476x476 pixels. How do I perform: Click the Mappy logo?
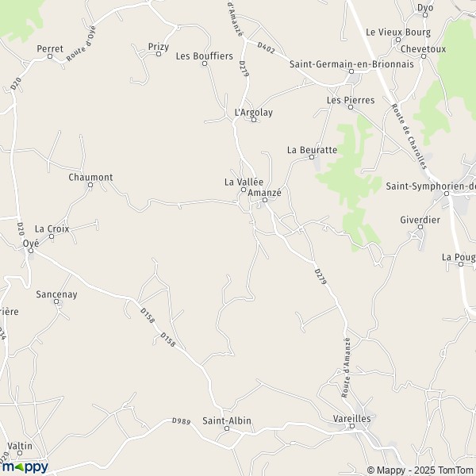(x=25, y=467)
